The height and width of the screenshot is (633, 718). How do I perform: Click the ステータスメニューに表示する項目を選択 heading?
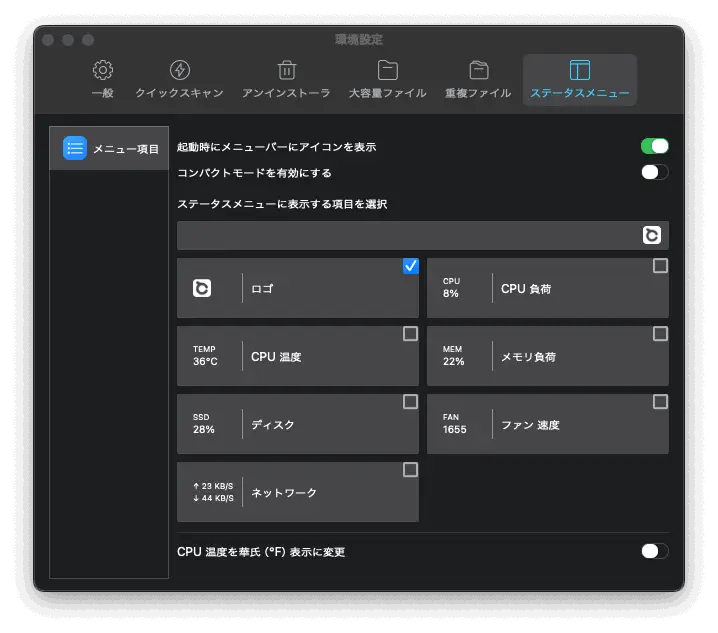coord(282,204)
